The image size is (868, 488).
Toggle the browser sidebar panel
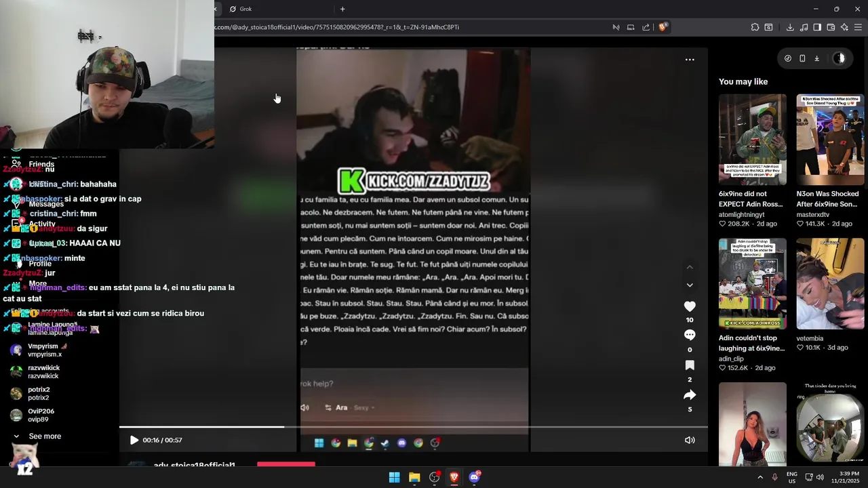[x=817, y=27]
